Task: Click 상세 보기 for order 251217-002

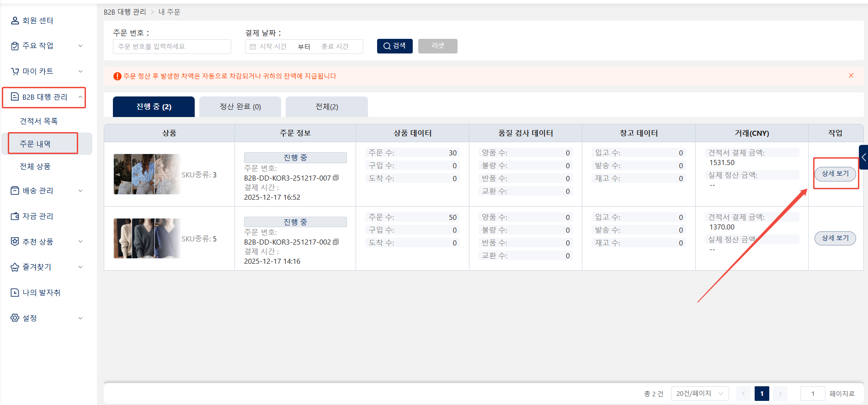Action: point(836,238)
